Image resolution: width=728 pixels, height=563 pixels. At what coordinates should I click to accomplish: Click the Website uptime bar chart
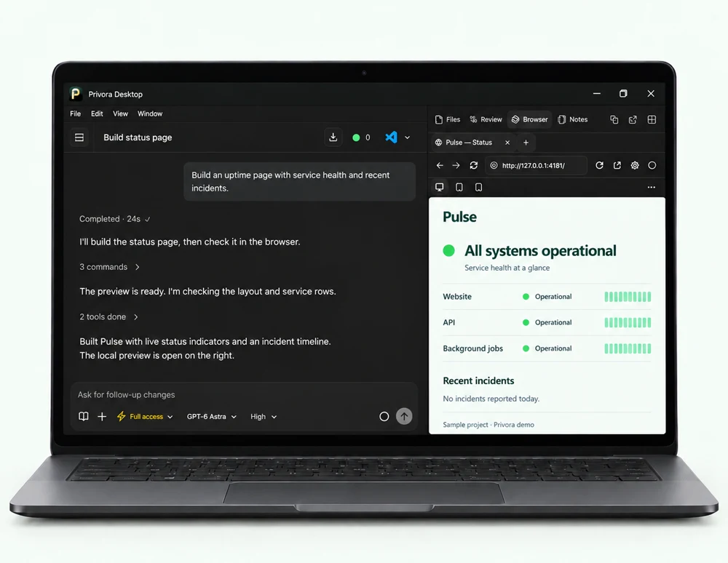coord(628,297)
